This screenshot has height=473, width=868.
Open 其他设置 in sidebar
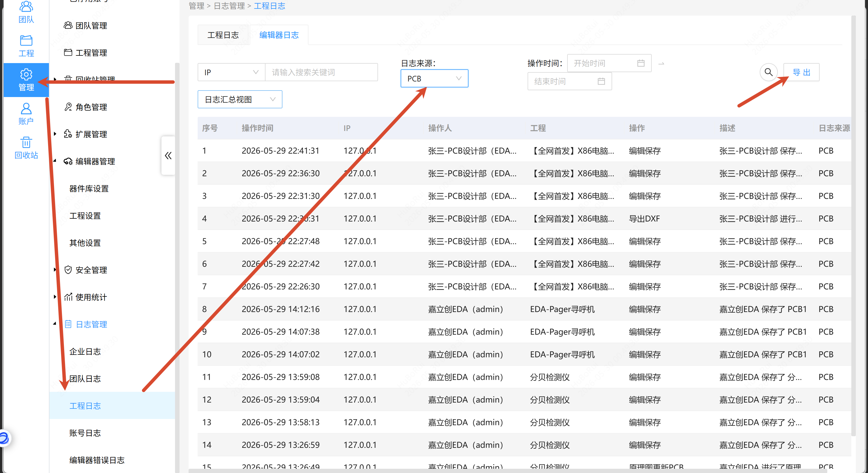coord(85,243)
